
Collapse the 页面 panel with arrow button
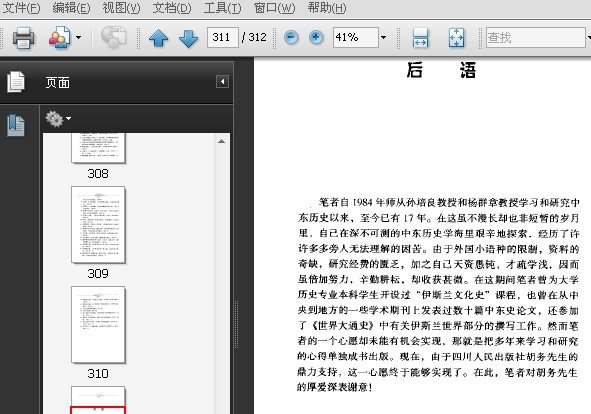point(222,81)
